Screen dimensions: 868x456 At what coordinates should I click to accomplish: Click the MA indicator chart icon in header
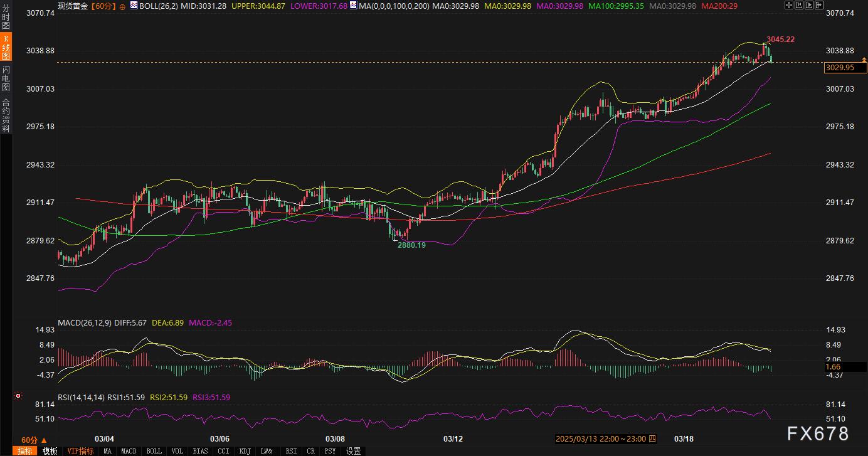353,6
